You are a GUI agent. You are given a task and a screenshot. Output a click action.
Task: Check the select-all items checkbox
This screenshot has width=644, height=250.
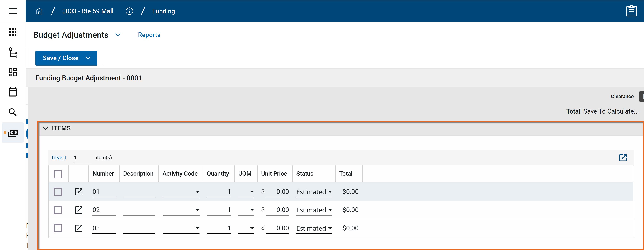click(x=58, y=174)
